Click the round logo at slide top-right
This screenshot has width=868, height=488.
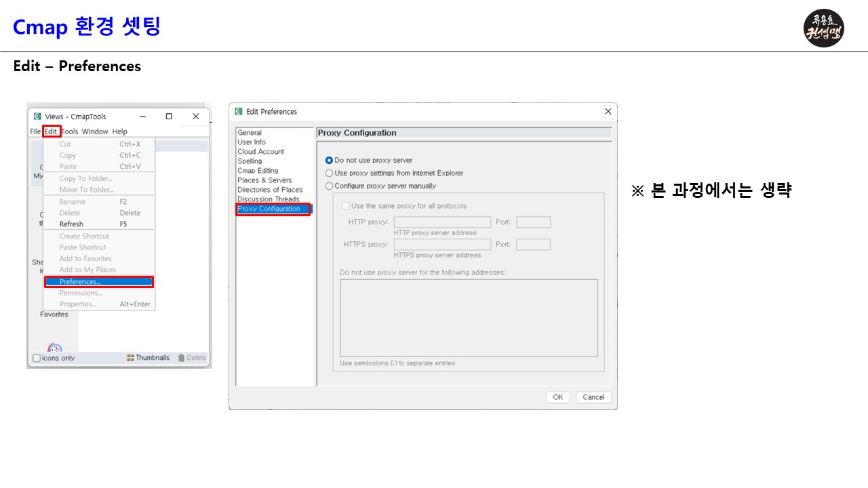(x=824, y=28)
